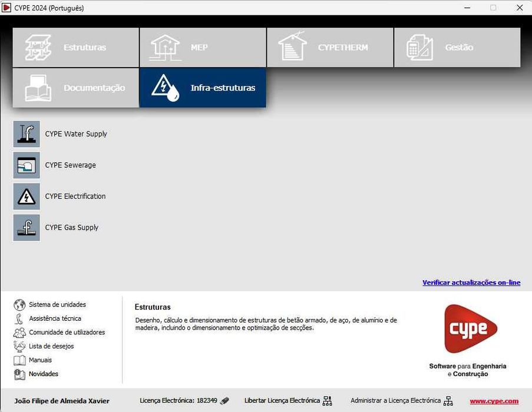
Task: Click the CYPE Sewerage drain icon
Action: point(27,165)
